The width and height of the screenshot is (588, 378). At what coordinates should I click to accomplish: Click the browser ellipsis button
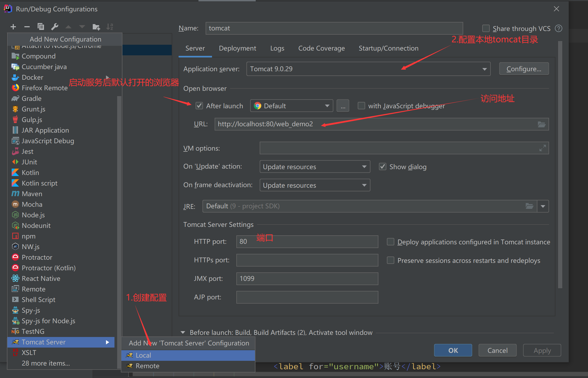coord(343,106)
